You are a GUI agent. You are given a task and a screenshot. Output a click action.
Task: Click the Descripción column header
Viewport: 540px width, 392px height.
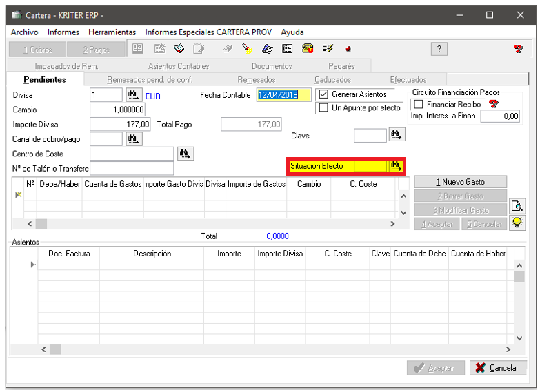(x=152, y=254)
